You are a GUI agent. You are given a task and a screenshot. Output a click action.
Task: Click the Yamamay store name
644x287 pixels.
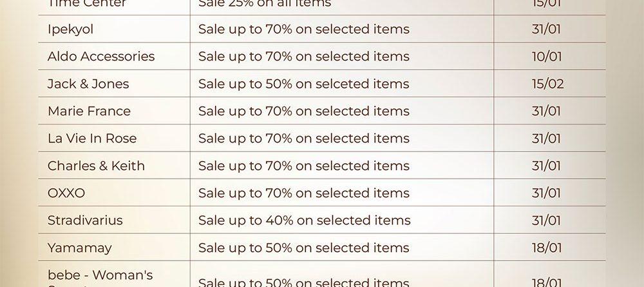pos(79,248)
